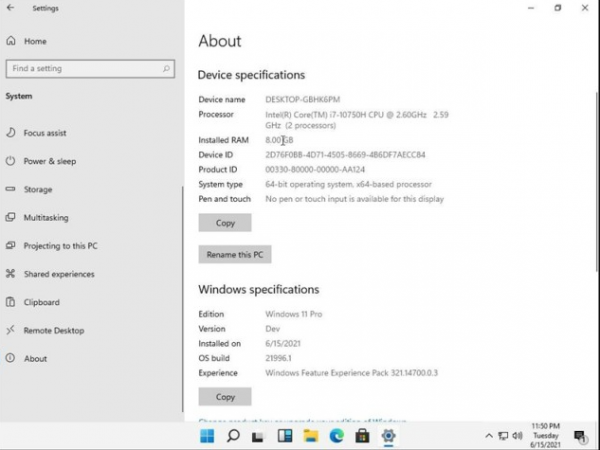Click the Settings gear on the taskbar
This screenshot has height=450, width=600.
point(388,435)
